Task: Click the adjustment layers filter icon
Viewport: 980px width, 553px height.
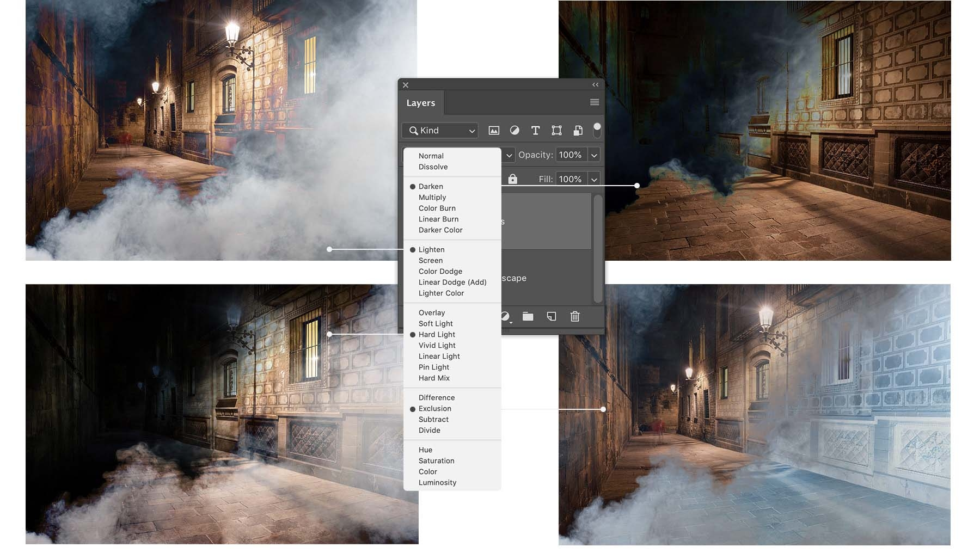Action: point(514,131)
